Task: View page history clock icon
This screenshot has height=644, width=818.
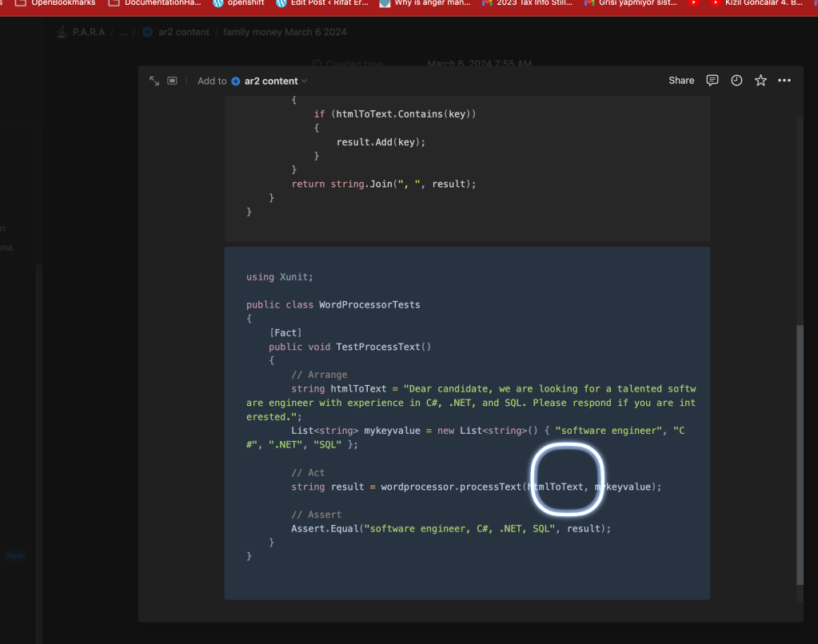Action: point(736,81)
